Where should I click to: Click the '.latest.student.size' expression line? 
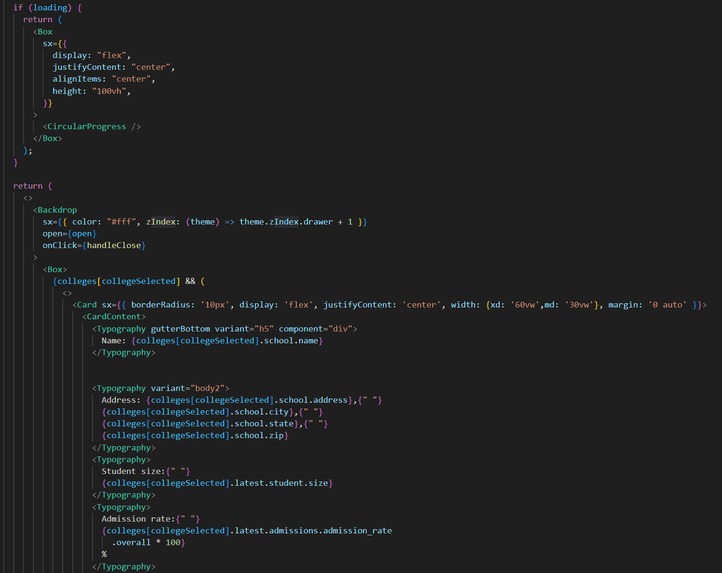pyautogui.click(x=217, y=483)
